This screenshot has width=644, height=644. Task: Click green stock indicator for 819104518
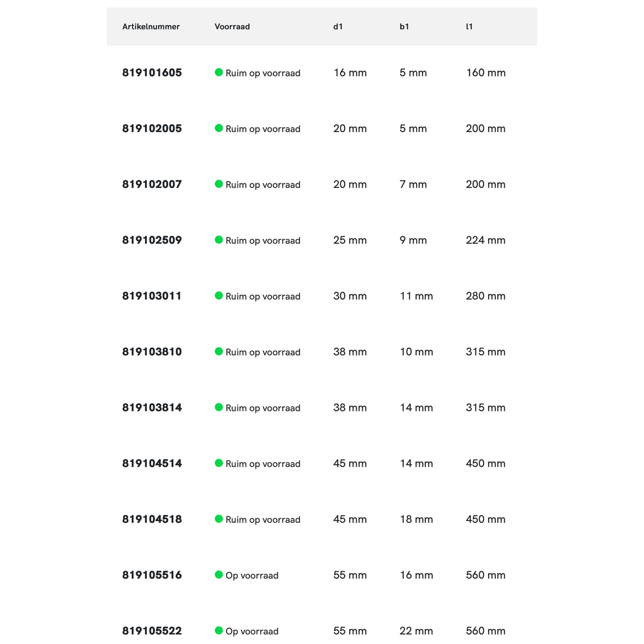pos(219,518)
